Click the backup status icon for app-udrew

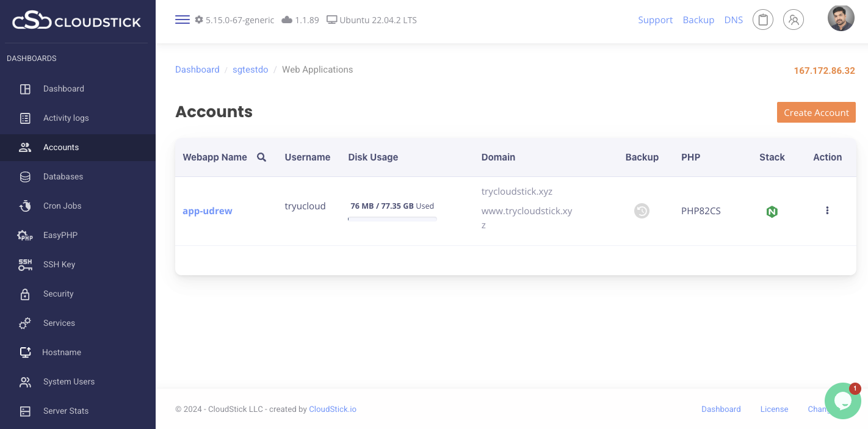(642, 211)
